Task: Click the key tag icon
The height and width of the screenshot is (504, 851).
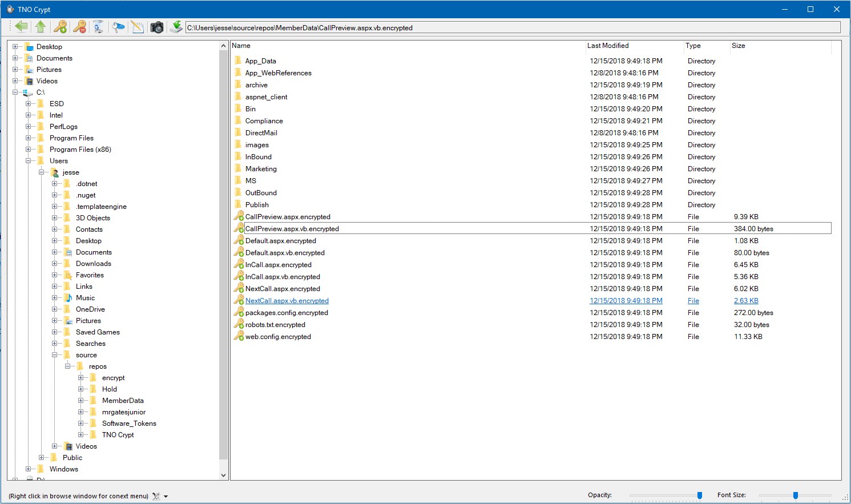Action: [x=118, y=26]
